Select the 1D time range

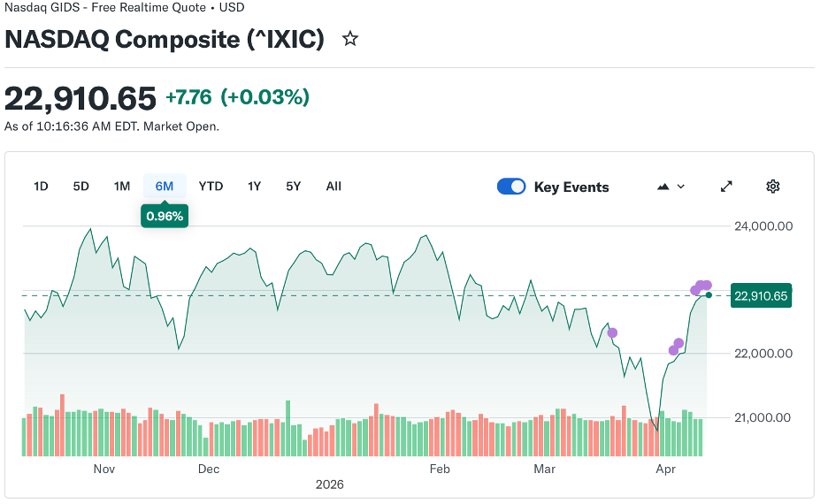tap(41, 187)
